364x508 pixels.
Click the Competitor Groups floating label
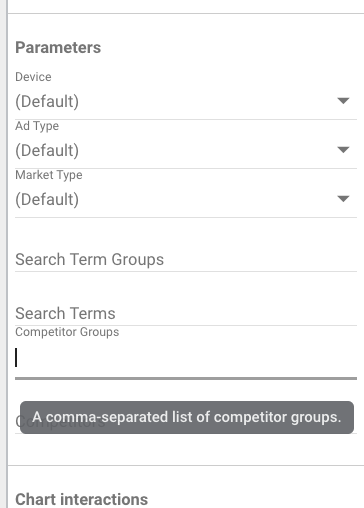[67, 332]
